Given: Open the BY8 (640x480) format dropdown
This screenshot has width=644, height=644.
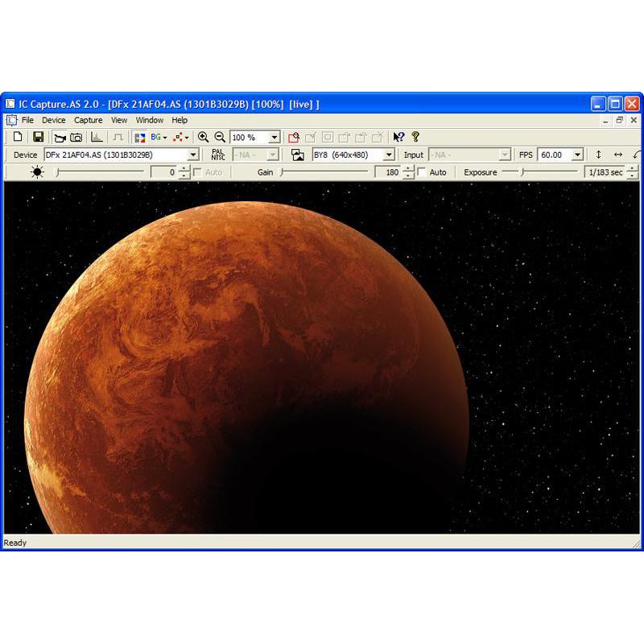Looking at the screenshot, I should [390, 154].
